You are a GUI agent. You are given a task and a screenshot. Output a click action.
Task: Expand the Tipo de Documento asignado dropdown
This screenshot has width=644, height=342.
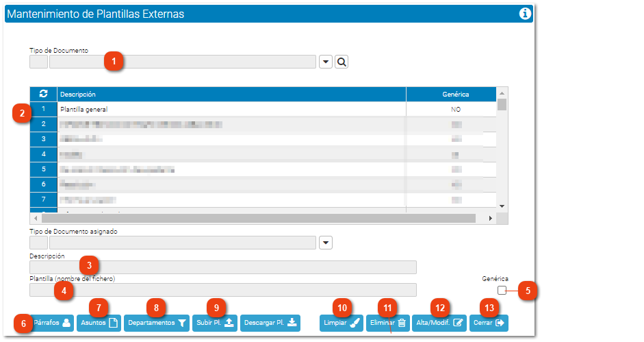(326, 243)
